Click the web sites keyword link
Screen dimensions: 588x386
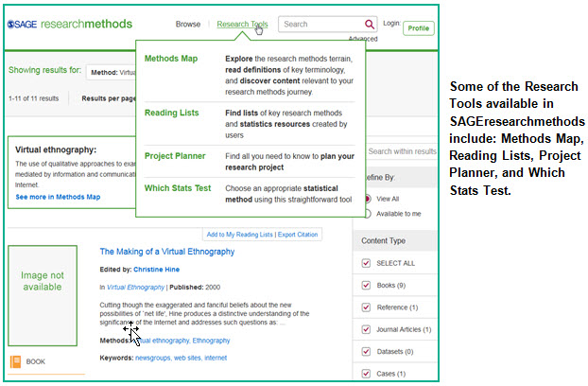tap(187, 358)
